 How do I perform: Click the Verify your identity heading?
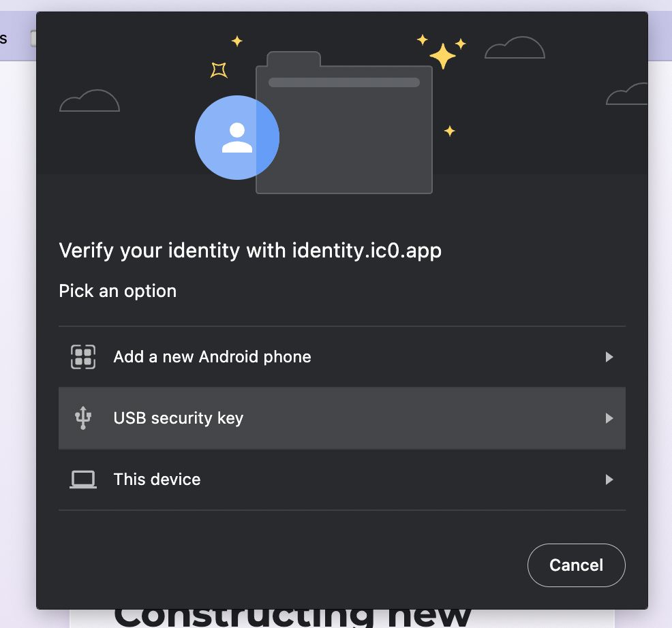250,251
